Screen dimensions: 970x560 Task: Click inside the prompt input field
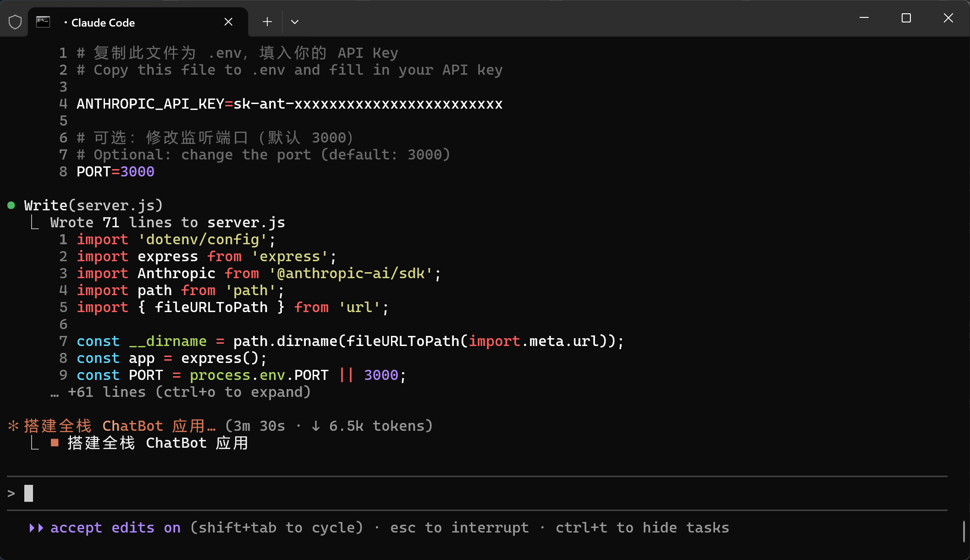point(477,493)
